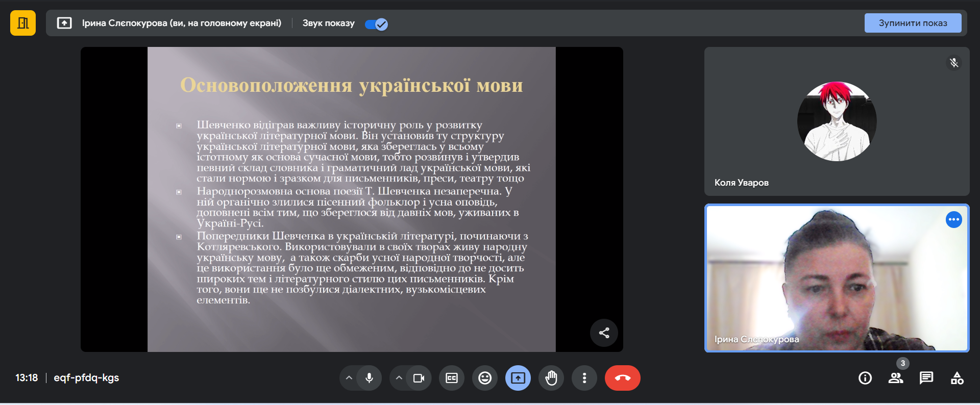This screenshot has width=980, height=405.
Task: Open the emoji reactions panel
Action: click(x=485, y=378)
